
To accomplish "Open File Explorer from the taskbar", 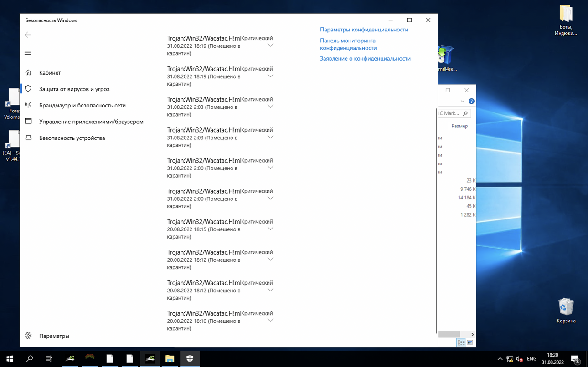I will (x=170, y=358).
